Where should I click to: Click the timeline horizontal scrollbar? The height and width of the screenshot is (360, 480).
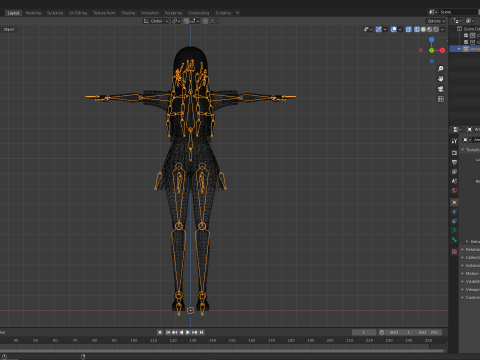[223, 351]
